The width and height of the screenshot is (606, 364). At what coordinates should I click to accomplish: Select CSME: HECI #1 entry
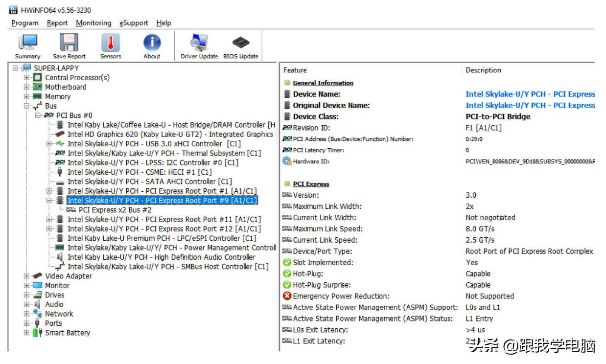[140, 172]
